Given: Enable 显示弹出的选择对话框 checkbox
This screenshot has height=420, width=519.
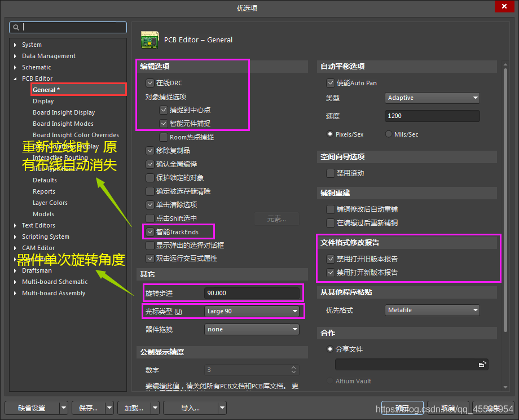Looking at the screenshot, I should point(150,246).
